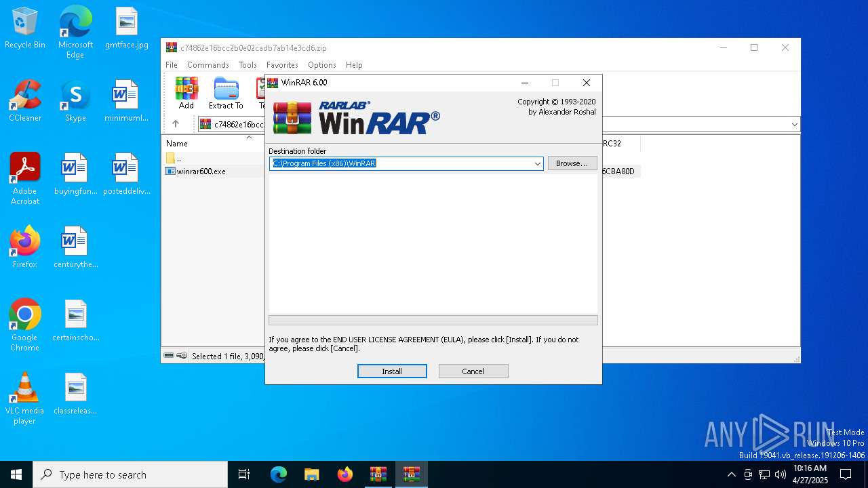
Task: Open Task View from the taskbar
Action: pyautogui.click(x=244, y=474)
